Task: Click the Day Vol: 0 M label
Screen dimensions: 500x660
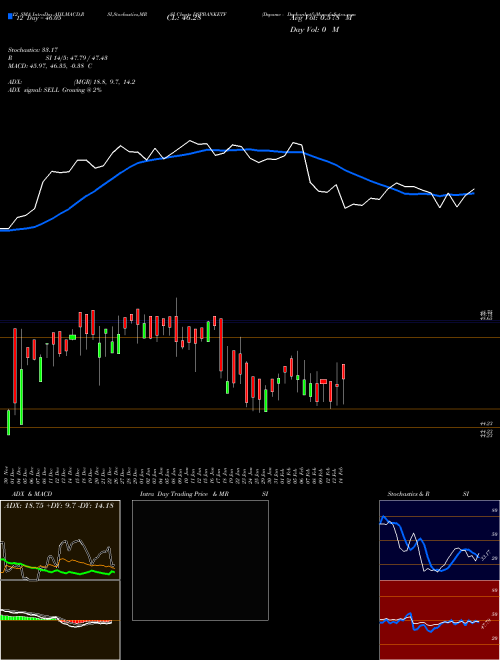Action: (x=314, y=30)
